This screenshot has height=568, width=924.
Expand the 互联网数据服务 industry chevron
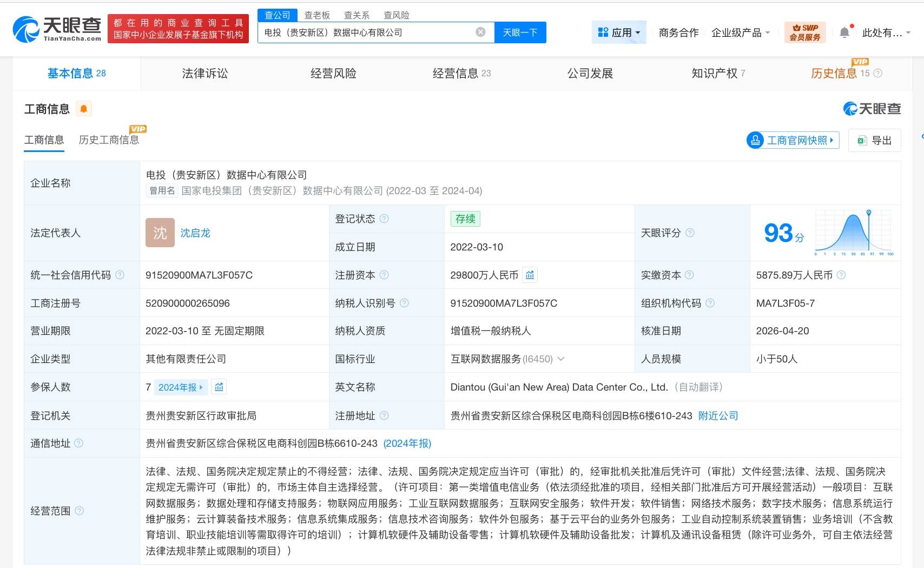[561, 359]
